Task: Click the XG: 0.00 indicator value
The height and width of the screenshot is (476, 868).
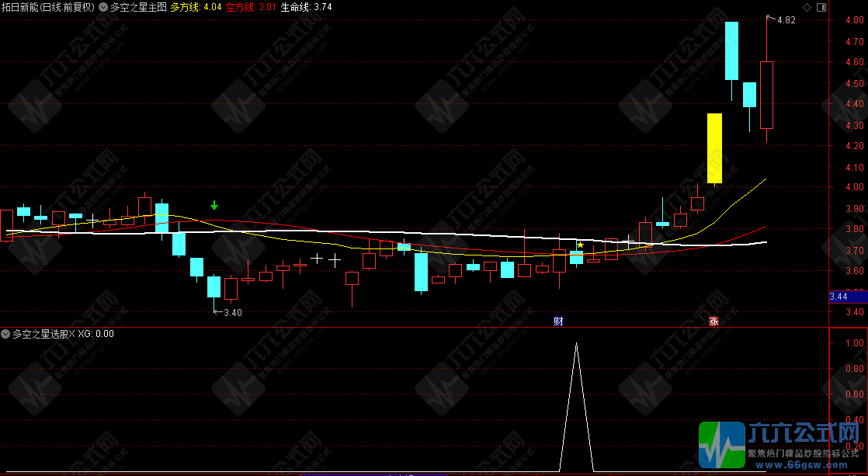Action: tap(96, 334)
